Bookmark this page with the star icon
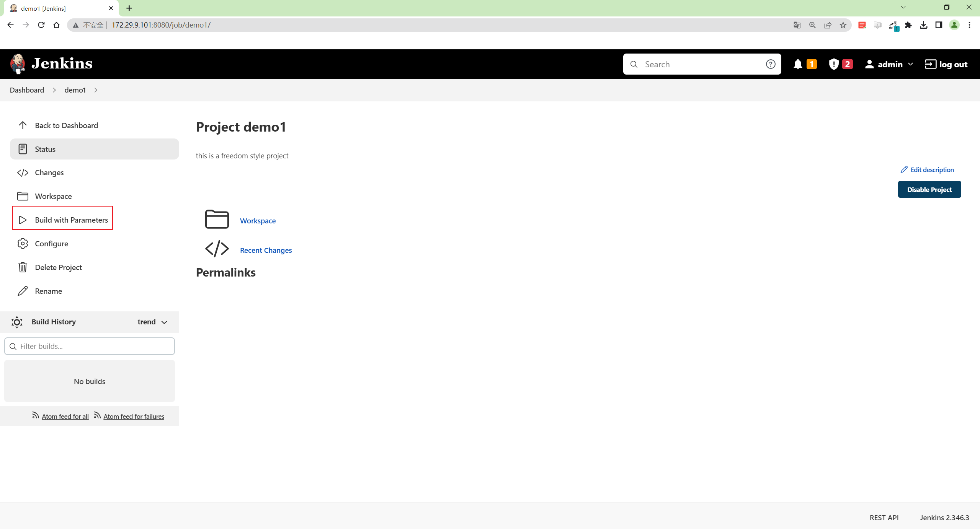 click(x=843, y=25)
